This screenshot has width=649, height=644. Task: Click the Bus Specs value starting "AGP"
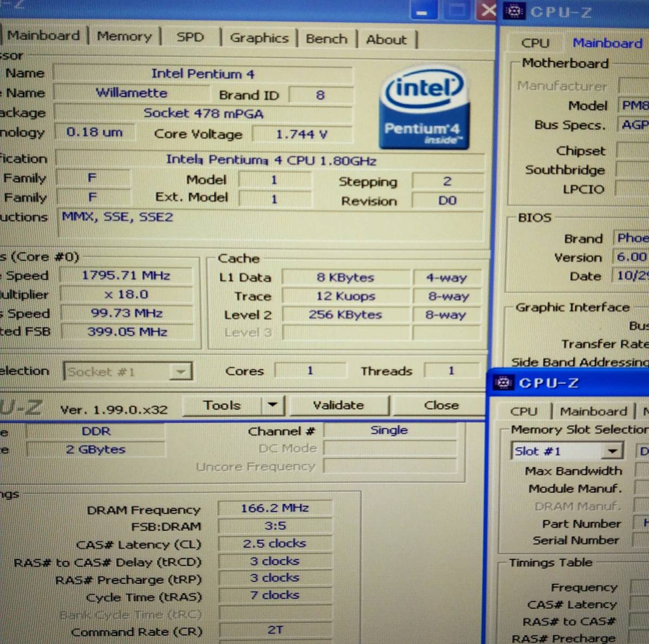pyautogui.click(x=634, y=125)
